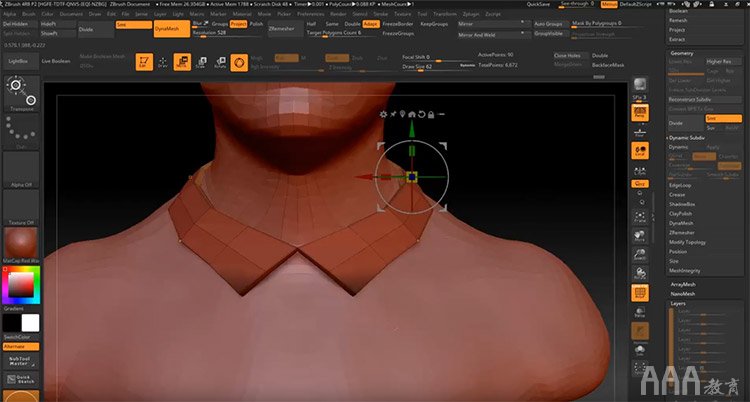The image size is (750, 402).
Task: Collapse the Geometry section header
Action: pos(682,54)
